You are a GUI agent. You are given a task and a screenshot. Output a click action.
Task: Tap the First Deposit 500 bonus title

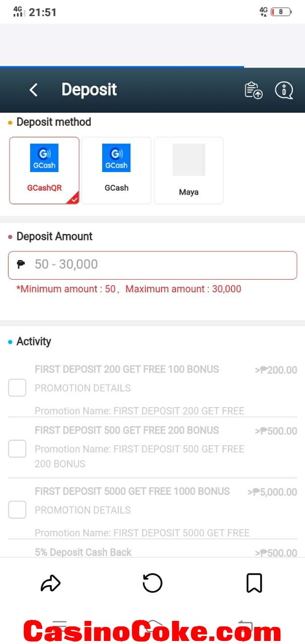pos(127,430)
